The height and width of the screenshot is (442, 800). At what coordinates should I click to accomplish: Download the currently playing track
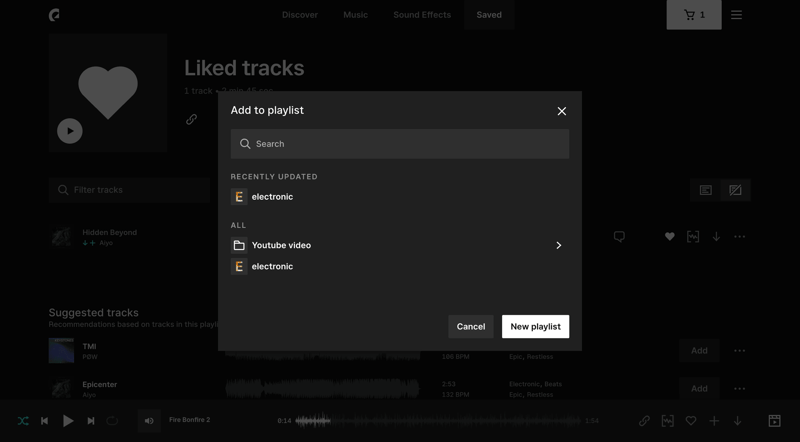(737, 421)
